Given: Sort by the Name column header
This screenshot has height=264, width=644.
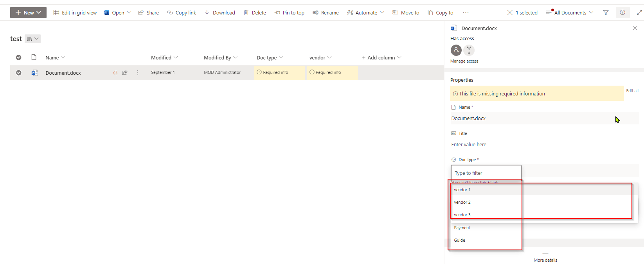Looking at the screenshot, I should [x=55, y=57].
